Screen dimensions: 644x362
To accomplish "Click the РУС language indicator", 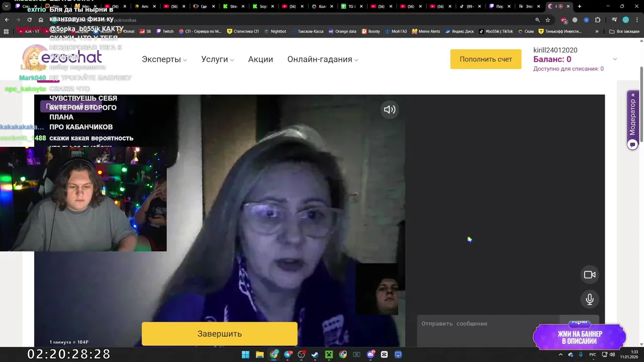I will [593, 354].
